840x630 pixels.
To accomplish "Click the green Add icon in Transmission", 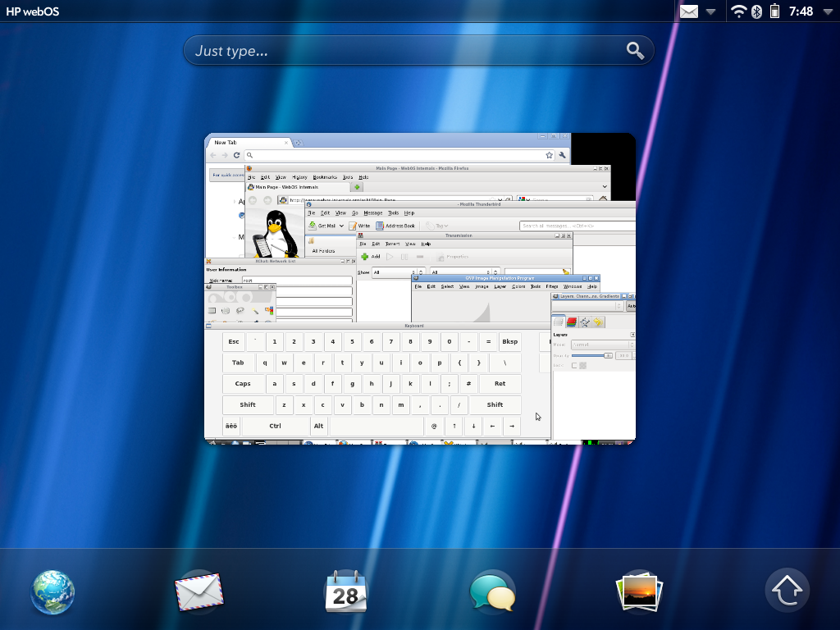I will click(x=365, y=257).
